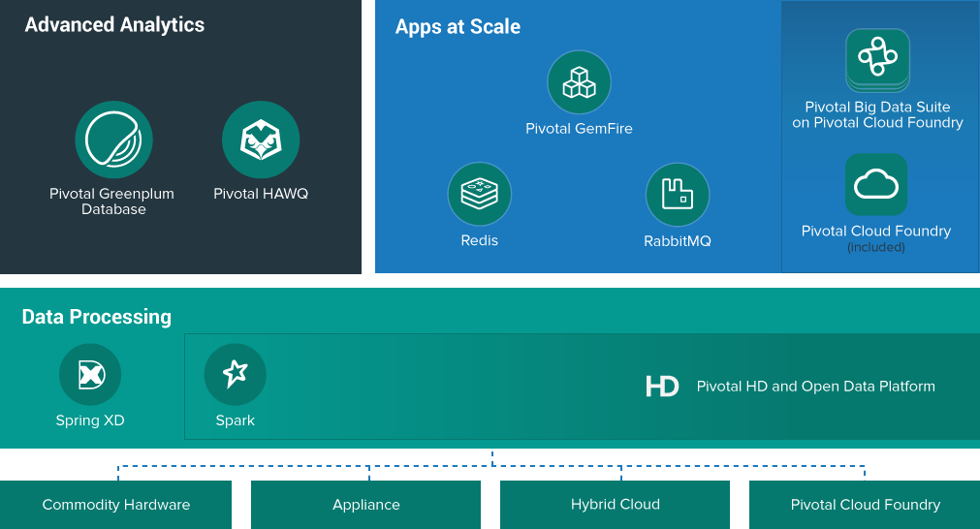980x529 pixels.
Task: Click 'Pivotal HD and Open Data Platform' text
Action: pyautogui.click(x=815, y=387)
